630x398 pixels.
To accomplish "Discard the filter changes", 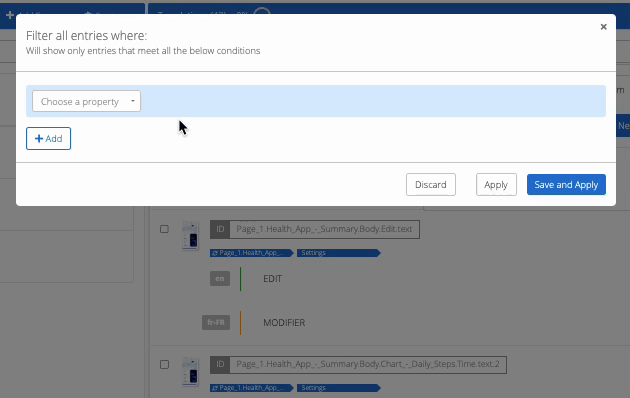I will click(x=431, y=185).
